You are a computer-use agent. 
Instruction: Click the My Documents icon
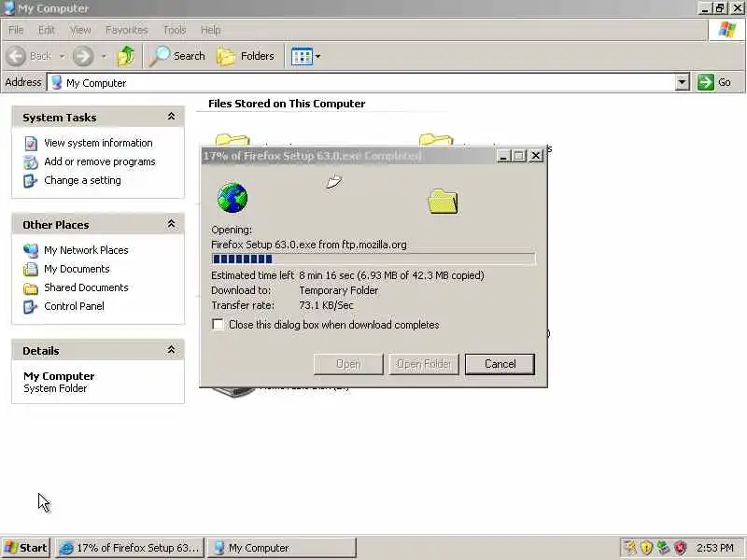click(x=31, y=269)
